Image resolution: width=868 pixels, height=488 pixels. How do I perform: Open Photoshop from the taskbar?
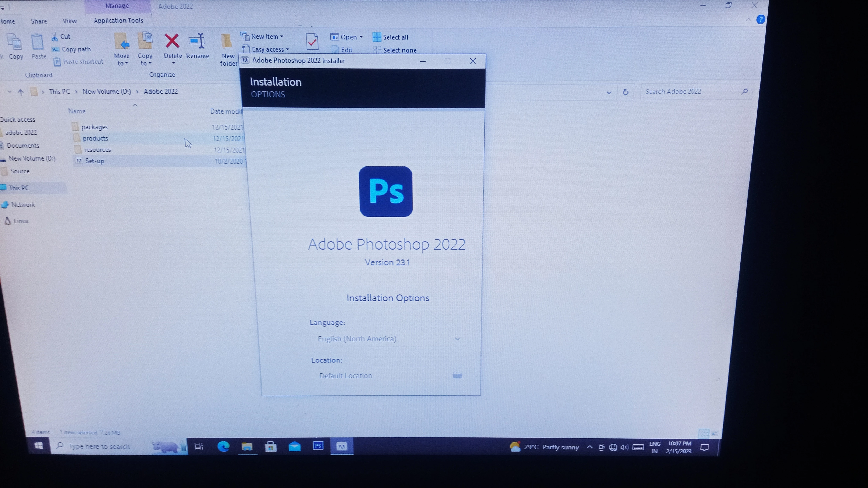click(318, 446)
